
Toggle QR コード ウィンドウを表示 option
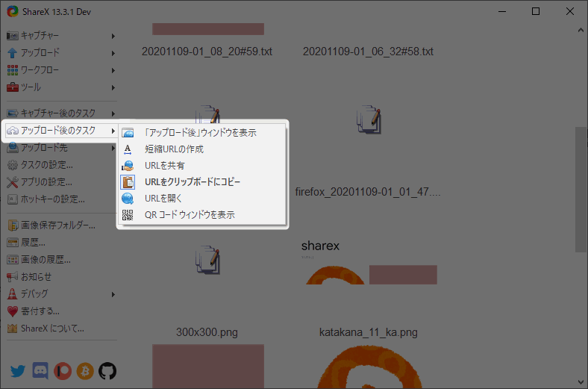click(x=201, y=215)
